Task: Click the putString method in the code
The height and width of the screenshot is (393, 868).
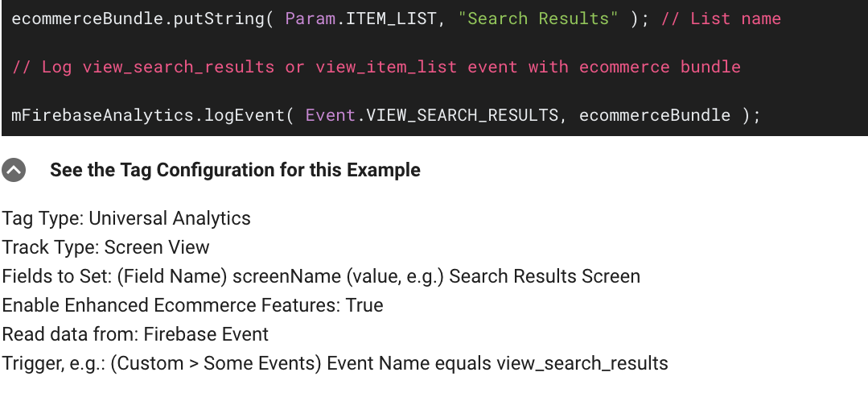Action: point(224,19)
